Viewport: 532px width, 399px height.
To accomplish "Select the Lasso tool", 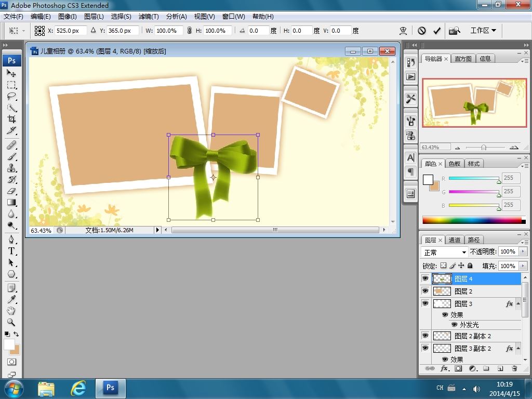I will click(11, 96).
